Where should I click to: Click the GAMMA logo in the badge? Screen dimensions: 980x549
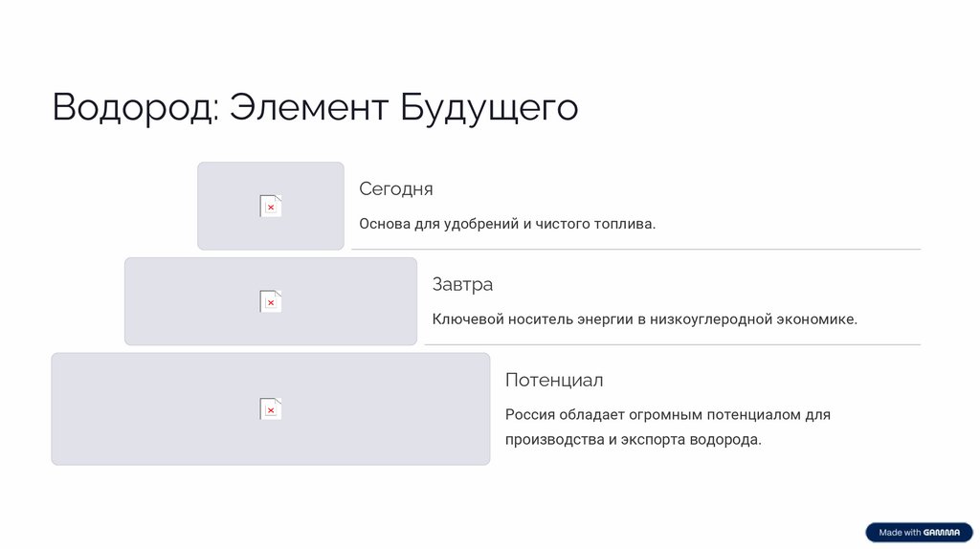click(x=943, y=533)
